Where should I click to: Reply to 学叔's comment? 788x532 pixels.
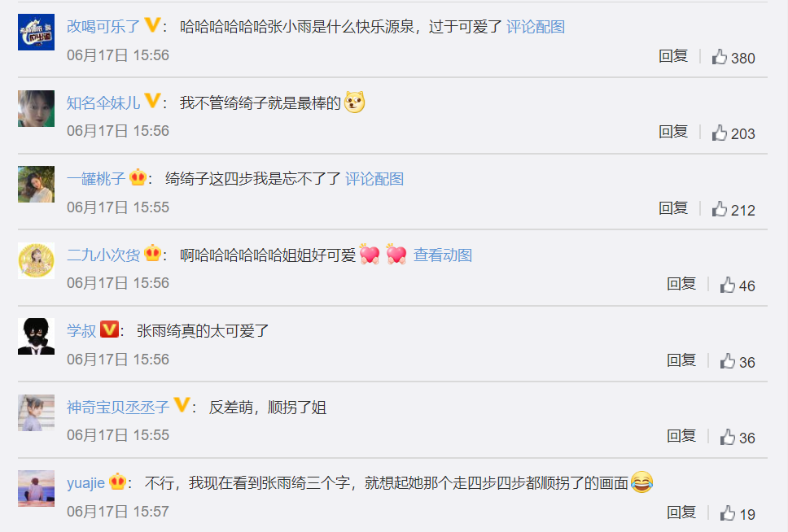pos(681,360)
